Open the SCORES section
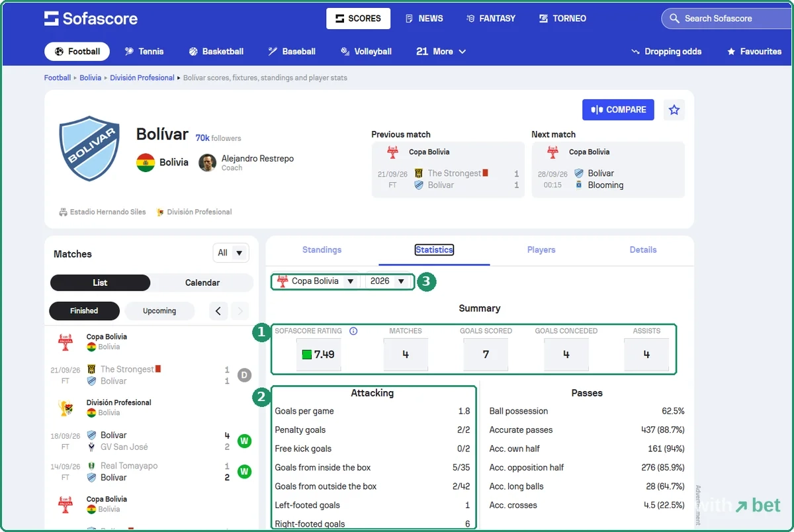Viewport: 794px width, 532px height. (358, 19)
